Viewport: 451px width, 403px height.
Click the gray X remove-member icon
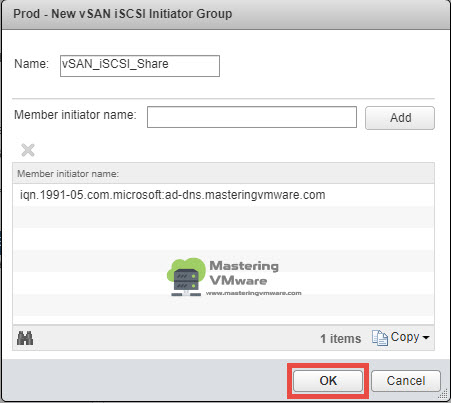pyautogui.click(x=28, y=150)
